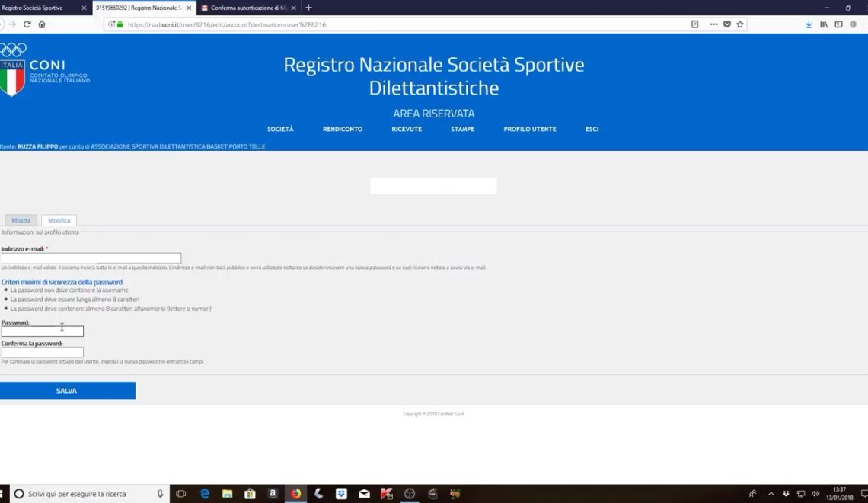
Task: Bookmark this page with the star icon
Action: pyautogui.click(x=740, y=24)
